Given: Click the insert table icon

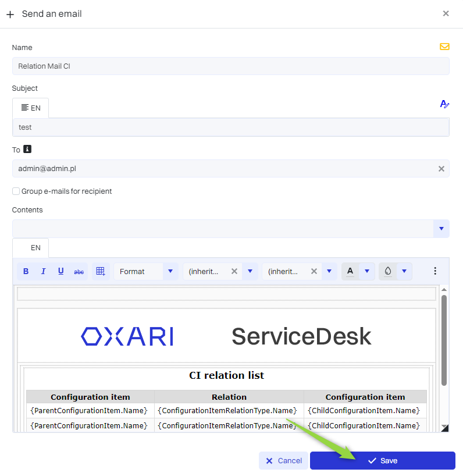Looking at the screenshot, I should tap(100, 271).
